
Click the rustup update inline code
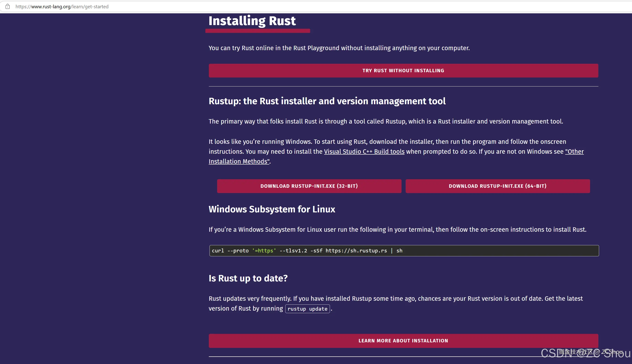(307, 309)
